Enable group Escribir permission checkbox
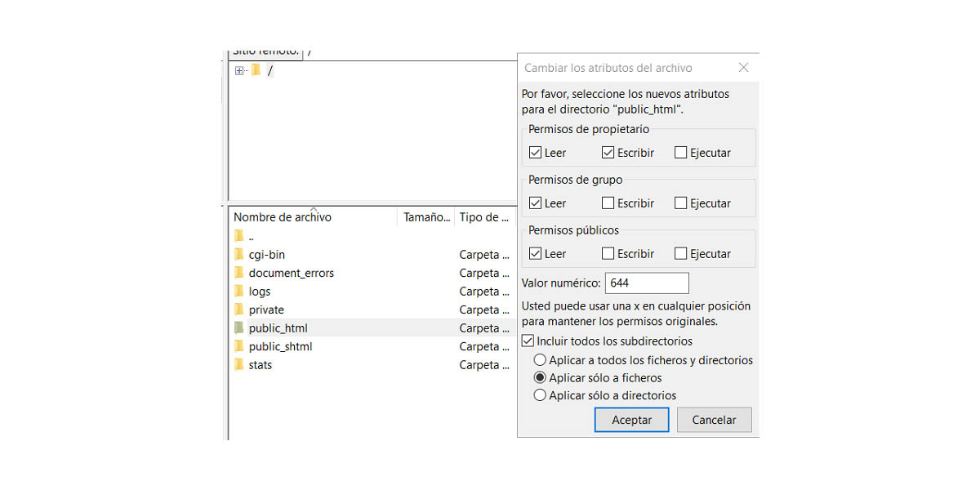Viewport: 980px width, 490px height. [x=608, y=203]
